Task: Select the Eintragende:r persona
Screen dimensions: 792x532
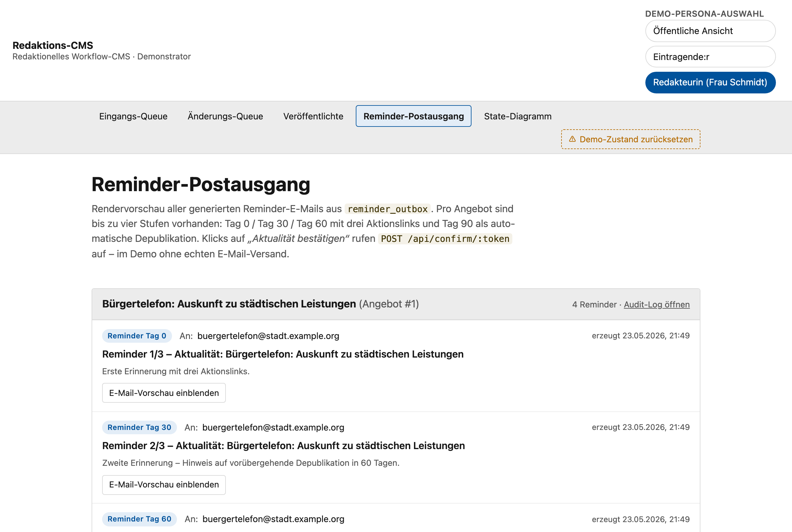Action: click(710, 57)
